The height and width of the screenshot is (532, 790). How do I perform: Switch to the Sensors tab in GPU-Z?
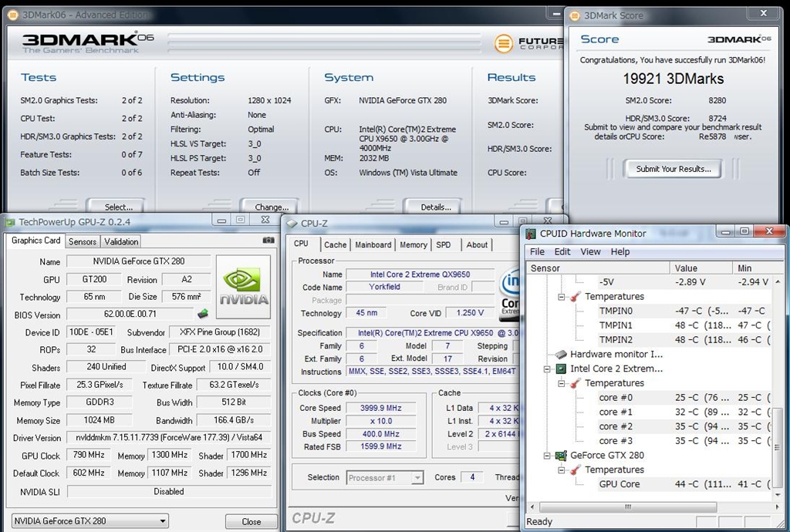pos(83,241)
